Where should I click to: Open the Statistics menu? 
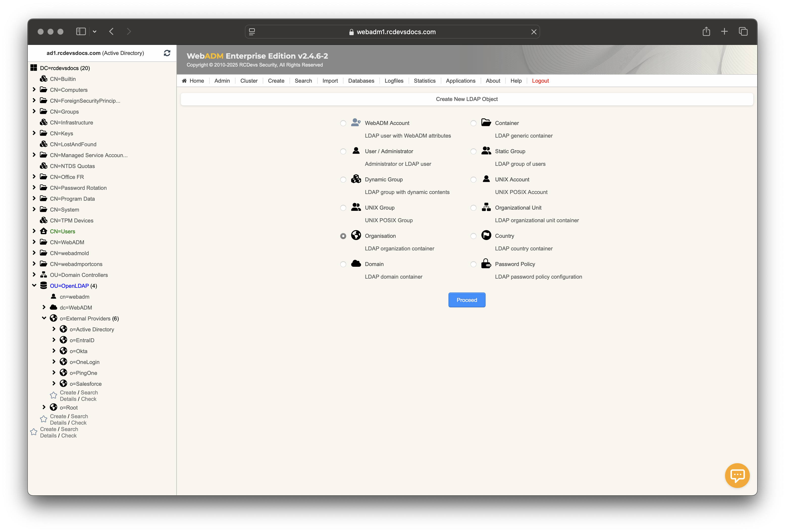[425, 81]
